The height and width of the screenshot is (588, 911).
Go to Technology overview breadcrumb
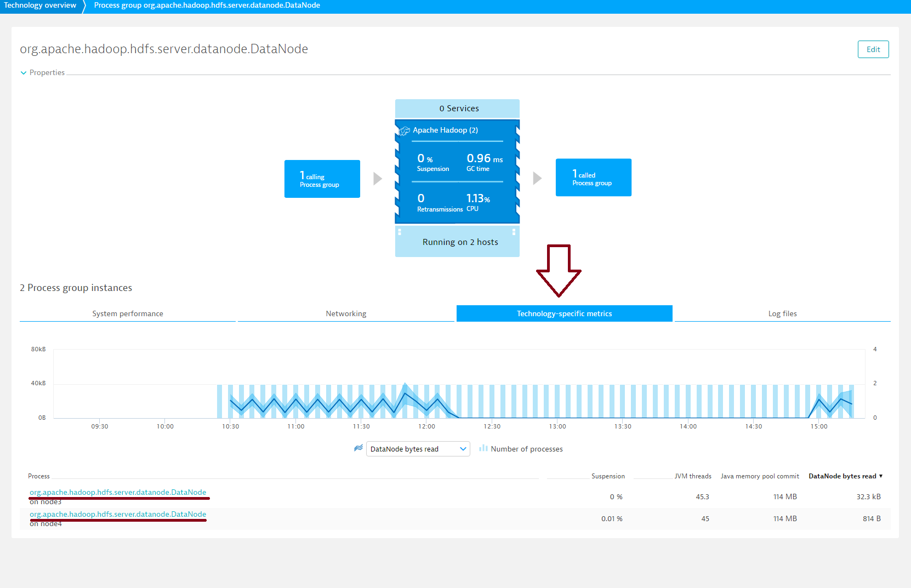coord(40,5)
